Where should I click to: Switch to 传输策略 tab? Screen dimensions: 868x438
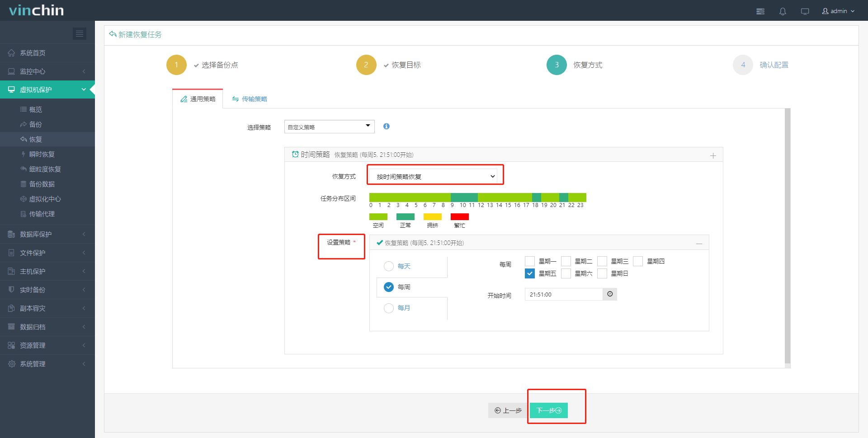coord(250,99)
